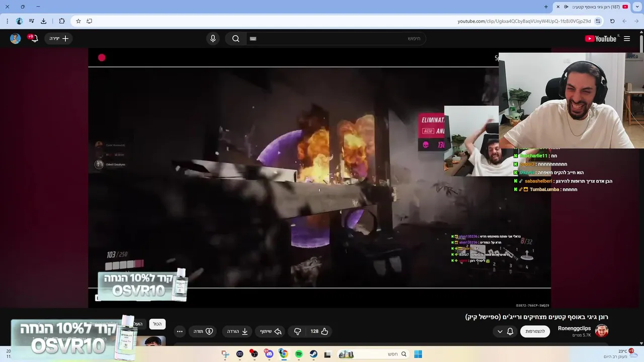Open the Chrome profile avatar
The width and height of the screenshot is (644, 362).
(19, 21)
